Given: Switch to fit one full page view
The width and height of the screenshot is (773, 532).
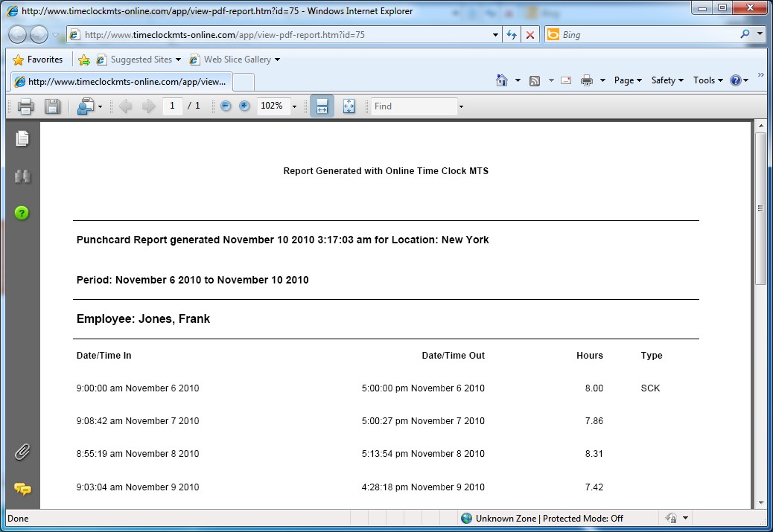Looking at the screenshot, I should [x=349, y=106].
